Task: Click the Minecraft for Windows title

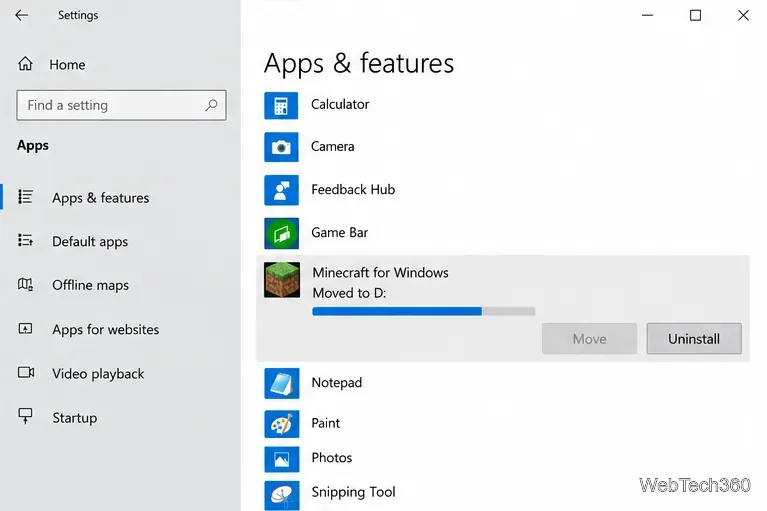Action: pyautogui.click(x=381, y=272)
